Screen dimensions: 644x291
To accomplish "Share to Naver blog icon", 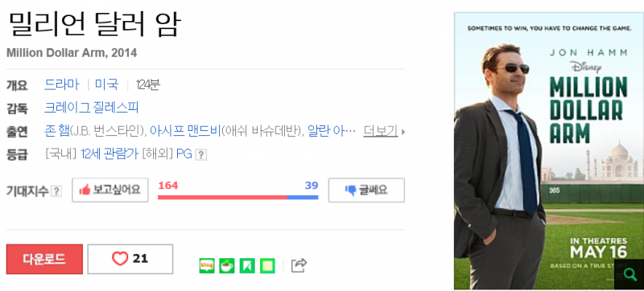I will [207, 265].
